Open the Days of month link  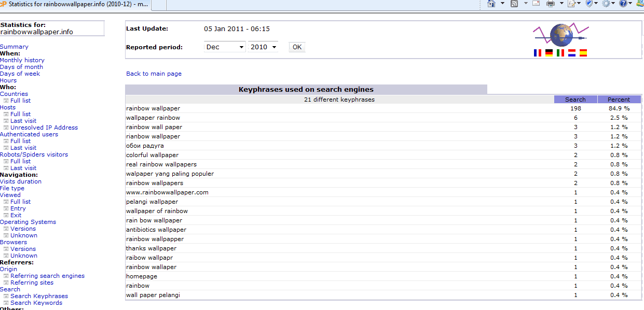[21, 67]
